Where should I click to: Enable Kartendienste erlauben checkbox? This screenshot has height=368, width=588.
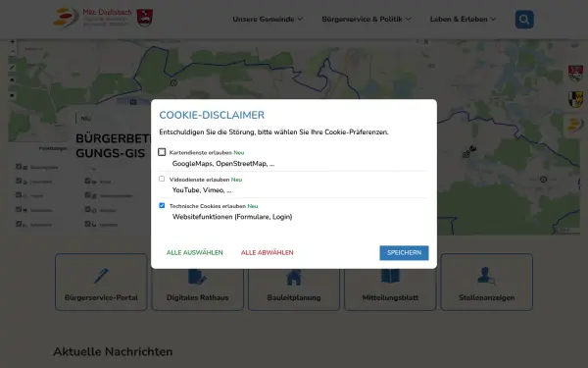click(162, 152)
